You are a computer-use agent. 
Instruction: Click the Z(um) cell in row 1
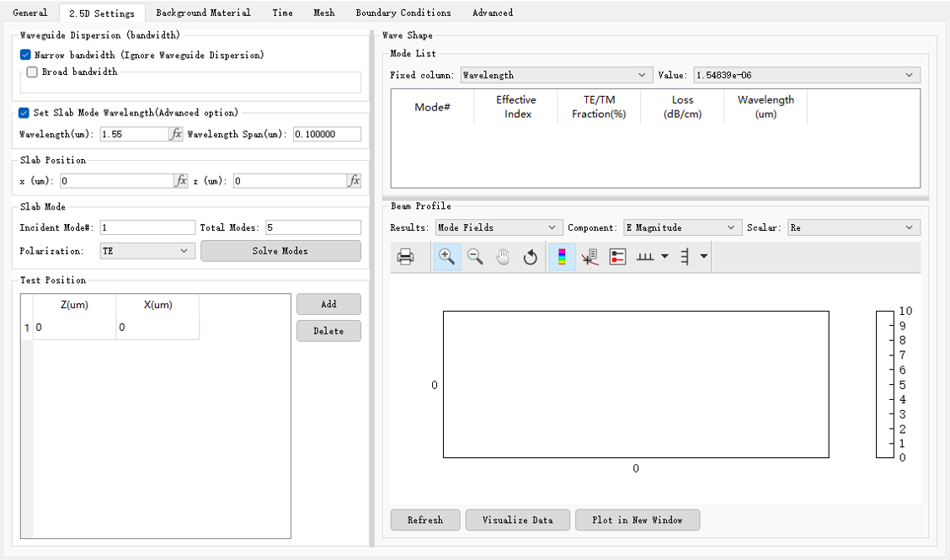[74, 328]
